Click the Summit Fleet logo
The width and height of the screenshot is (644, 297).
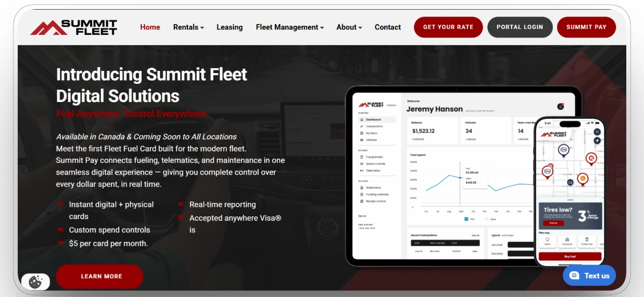coord(74,27)
